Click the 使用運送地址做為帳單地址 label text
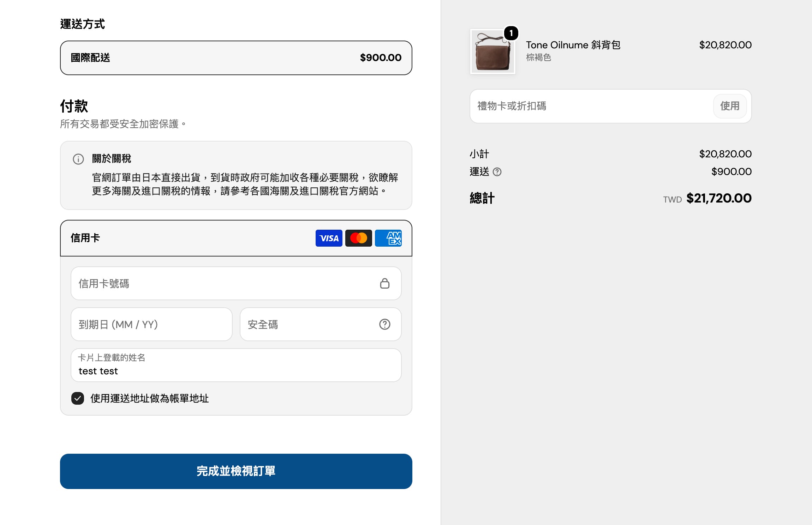The width and height of the screenshot is (812, 525). coord(150,398)
